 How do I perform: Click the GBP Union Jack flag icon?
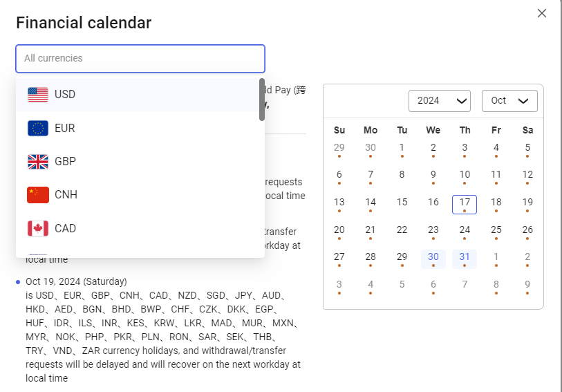pos(38,162)
